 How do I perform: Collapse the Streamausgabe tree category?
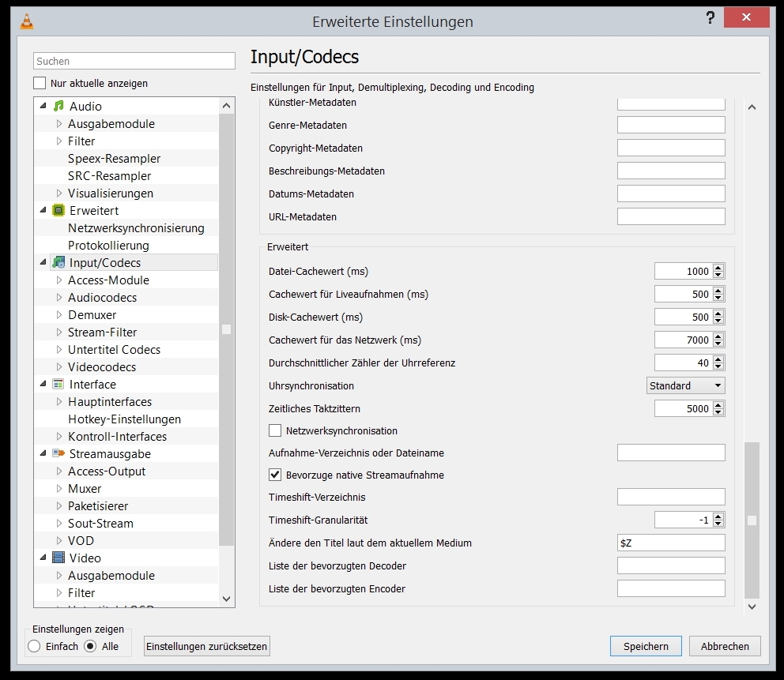tap(43, 453)
